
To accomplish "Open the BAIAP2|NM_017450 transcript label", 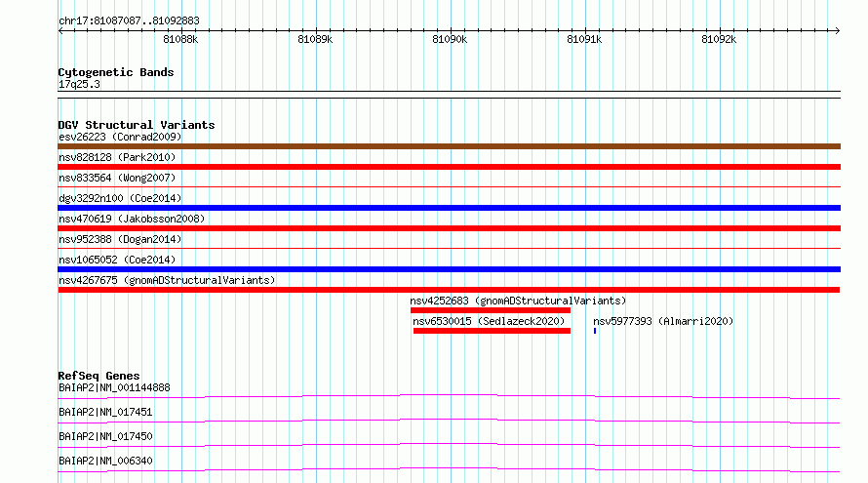I will pyautogui.click(x=105, y=436).
